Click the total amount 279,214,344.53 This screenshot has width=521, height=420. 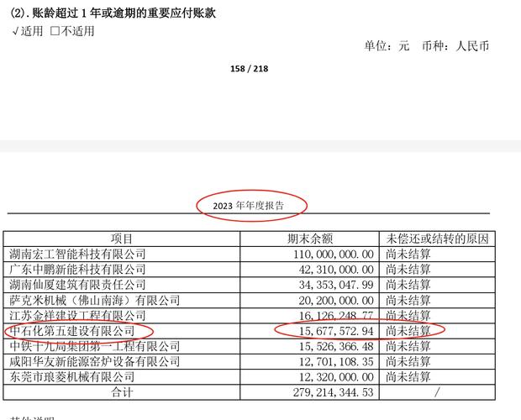pyautogui.click(x=334, y=392)
